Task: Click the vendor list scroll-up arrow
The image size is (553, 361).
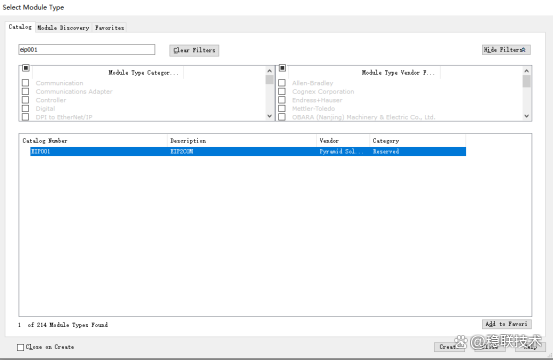Action: 527,71
